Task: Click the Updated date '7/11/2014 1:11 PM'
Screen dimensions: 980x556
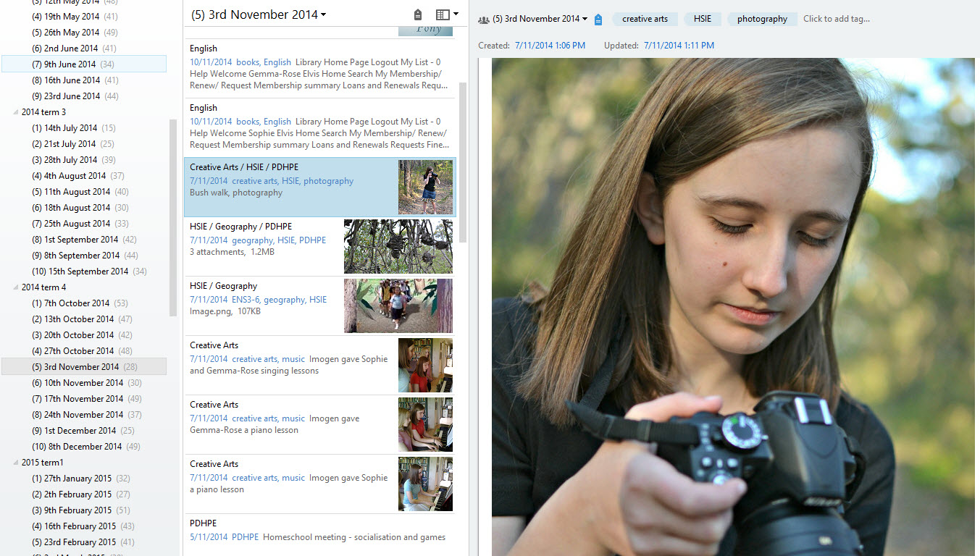Action: coord(679,46)
